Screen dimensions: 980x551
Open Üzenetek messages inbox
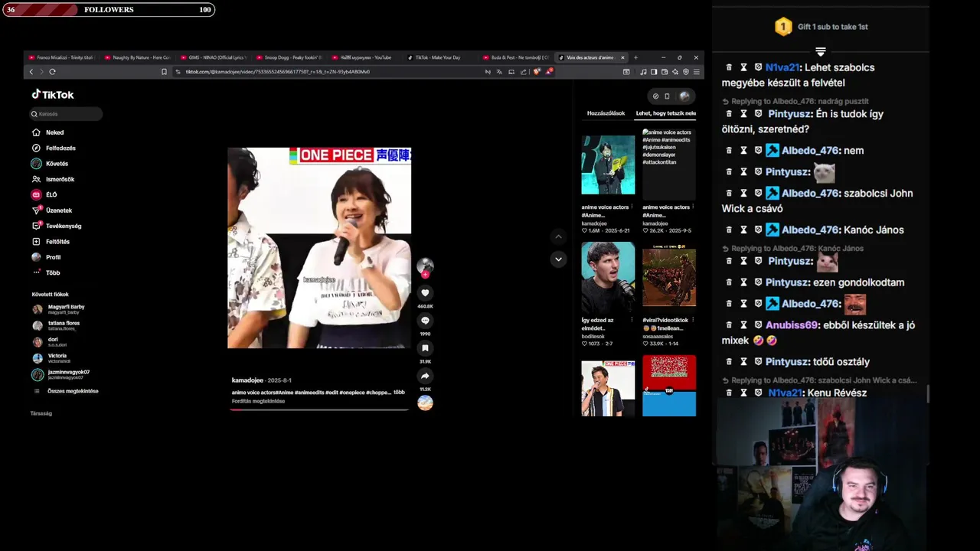(x=52, y=210)
